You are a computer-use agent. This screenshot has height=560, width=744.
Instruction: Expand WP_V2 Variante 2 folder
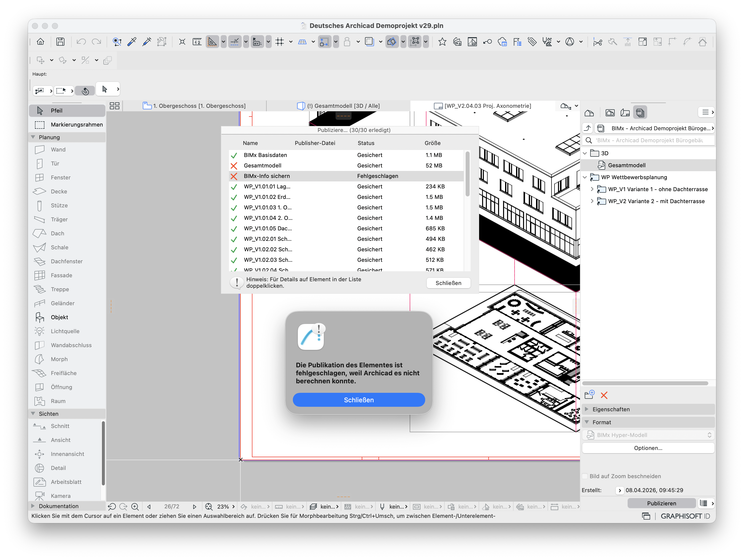pyautogui.click(x=592, y=201)
